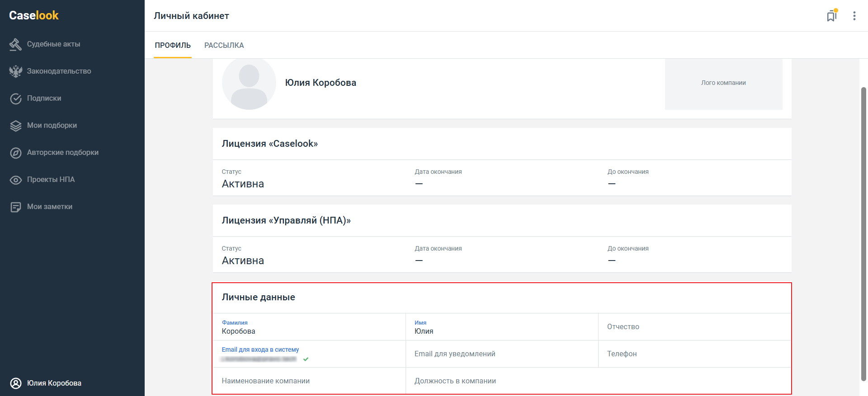Click the layers icon for Мои подборки
The image size is (868, 396).
pyautogui.click(x=16, y=126)
